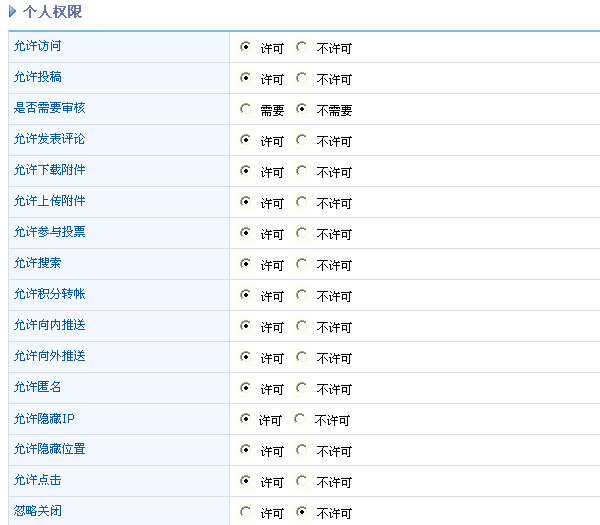Screen dimensions: 600x525
Task: Select 不许可 for 允许投稿
Action: coord(301,78)
